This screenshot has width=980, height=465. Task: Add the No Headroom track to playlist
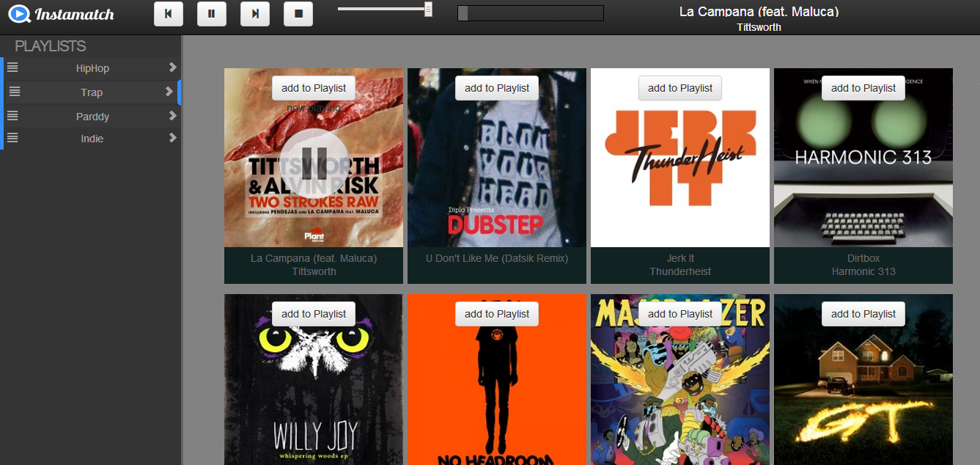click(x=497, y=314)
